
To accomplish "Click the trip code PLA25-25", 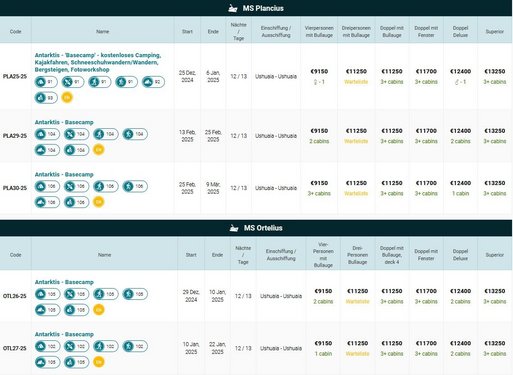I will 15,77.
